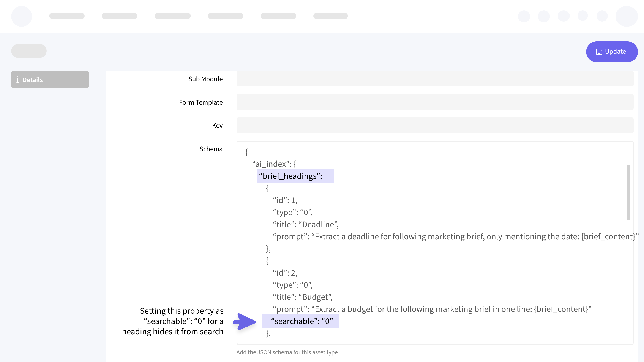Click the purple arrow pointing to searchable

click(x=244, y=322)
